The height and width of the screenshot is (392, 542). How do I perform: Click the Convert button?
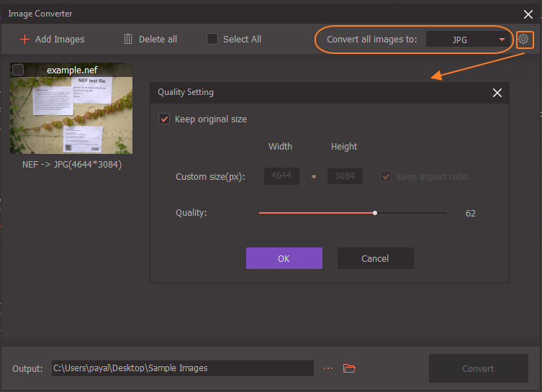[478, 368]
